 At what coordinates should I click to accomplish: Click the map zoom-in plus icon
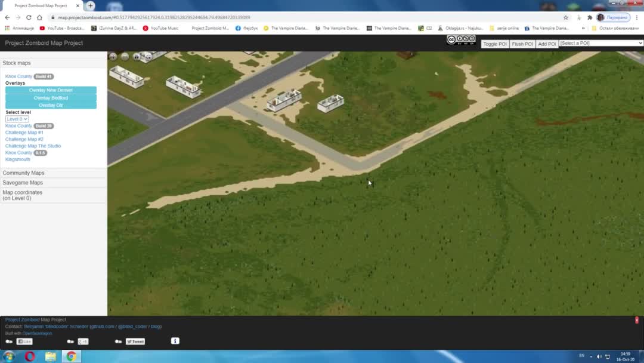pyautogui.click(x=113, y=57)
